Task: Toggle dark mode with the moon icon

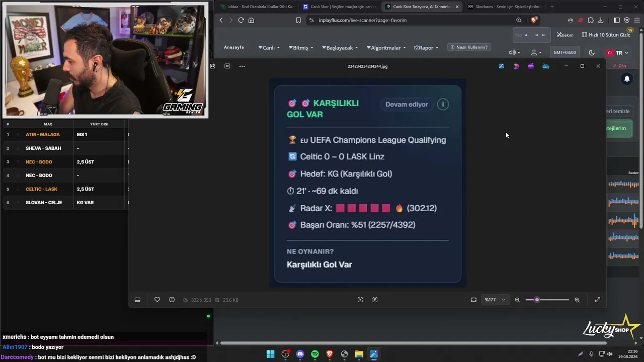Action: 592,52
